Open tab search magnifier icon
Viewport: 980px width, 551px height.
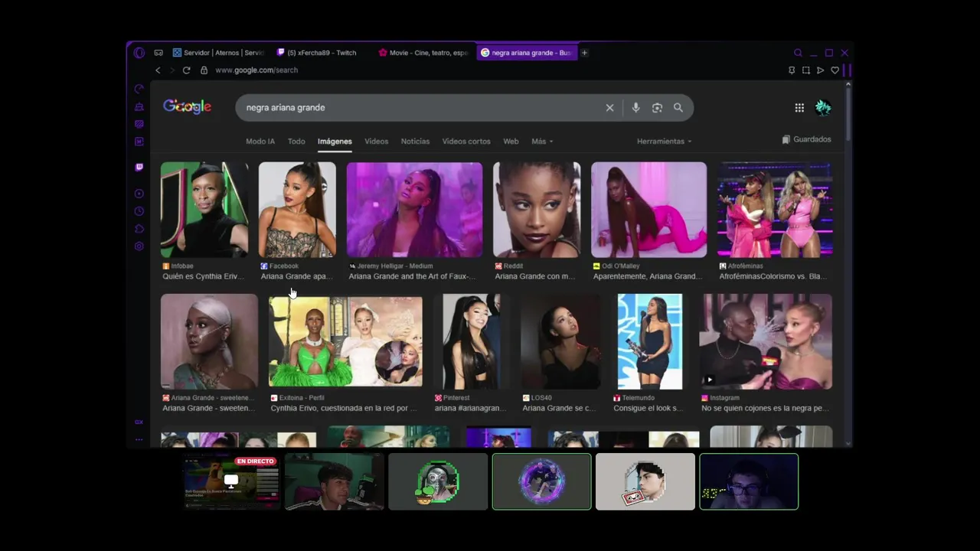click(x=798, y=53)
